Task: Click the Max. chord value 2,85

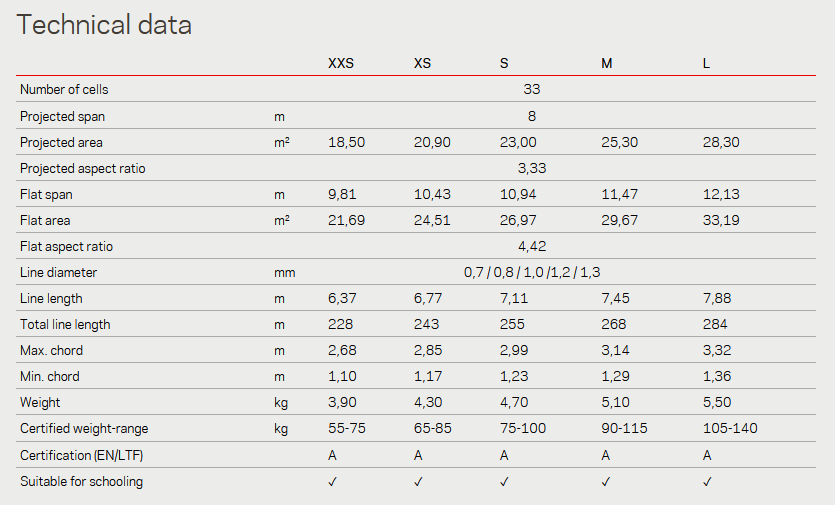Action: point(428,350)
